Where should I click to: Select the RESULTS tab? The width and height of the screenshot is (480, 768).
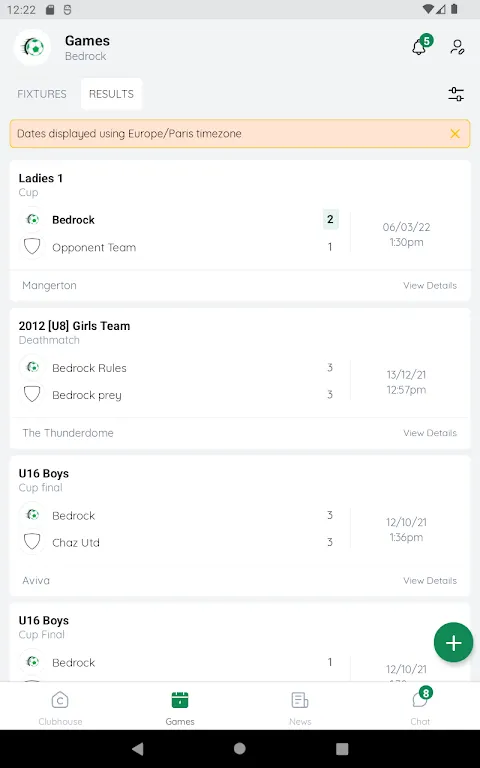point(111,94)
